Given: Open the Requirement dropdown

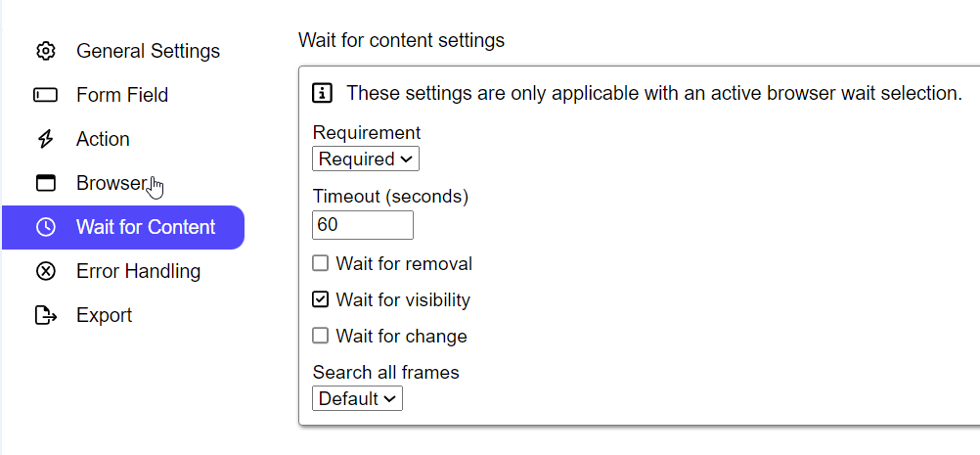Looking at the screenshot, I should (366, 159).
